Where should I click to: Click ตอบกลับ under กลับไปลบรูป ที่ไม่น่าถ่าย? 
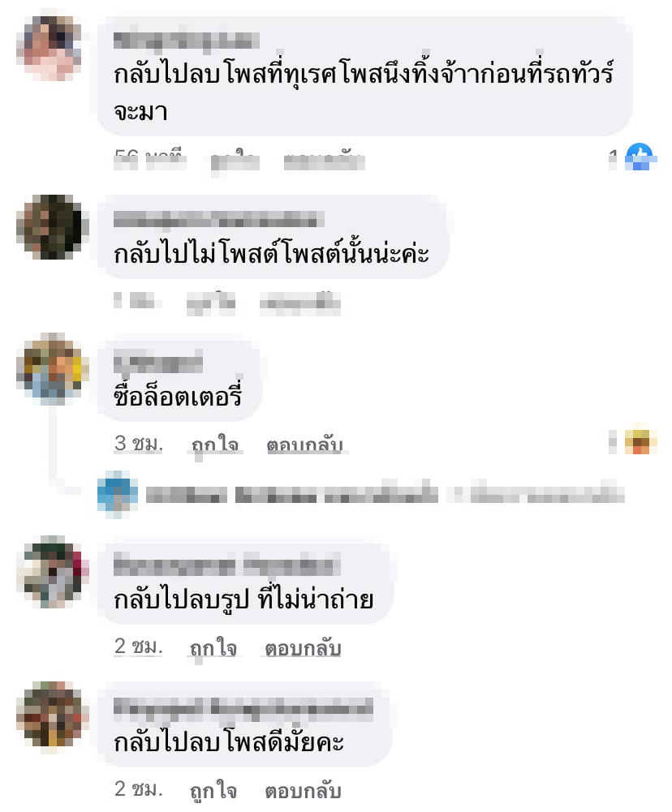(303, 648)
